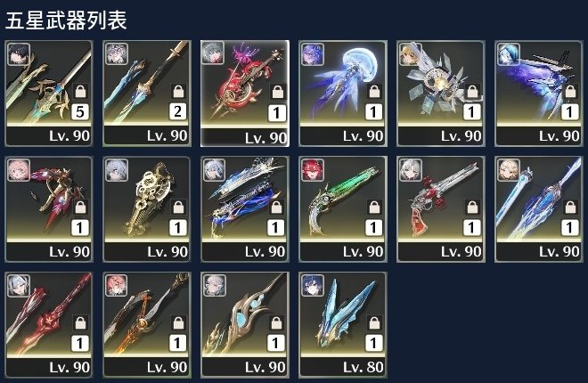Select the glowing jellyfish weapon card
The image size is (588, 383).
pos(343,94)
